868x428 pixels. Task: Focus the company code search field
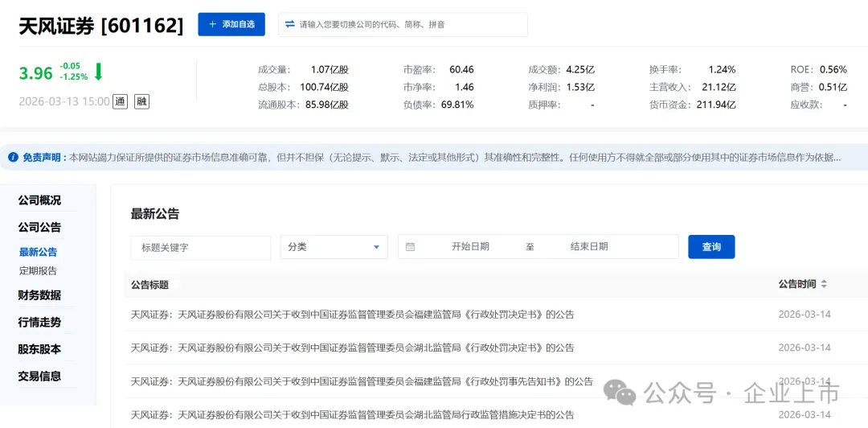coord(403,24)
